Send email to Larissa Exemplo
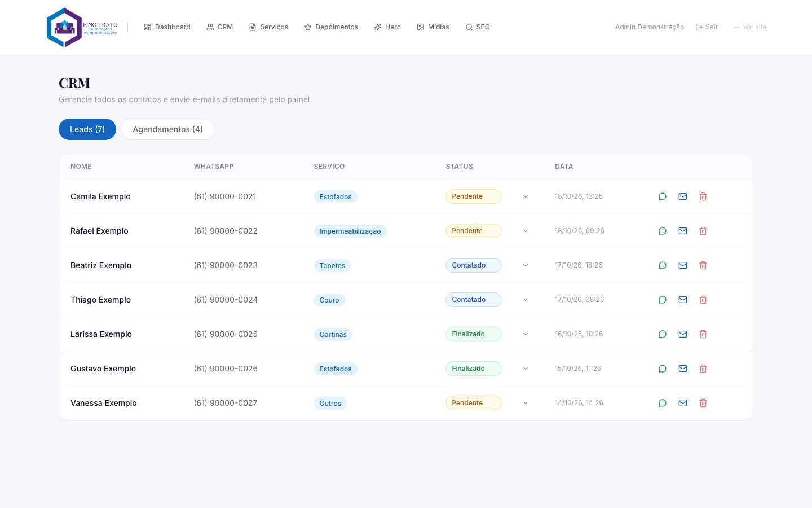 pyautogui.click(x=683, y=334)
